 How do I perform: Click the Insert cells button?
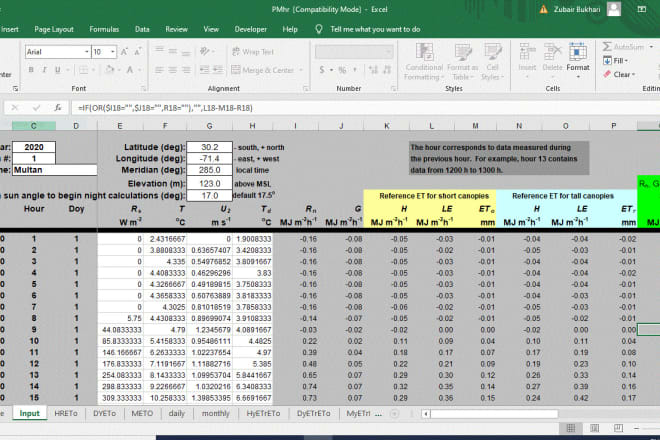point(527,61)
